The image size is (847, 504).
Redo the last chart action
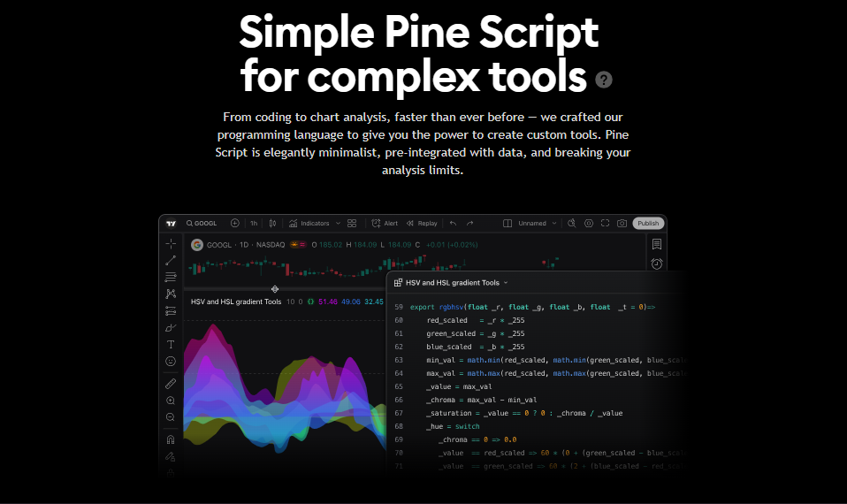470,223
